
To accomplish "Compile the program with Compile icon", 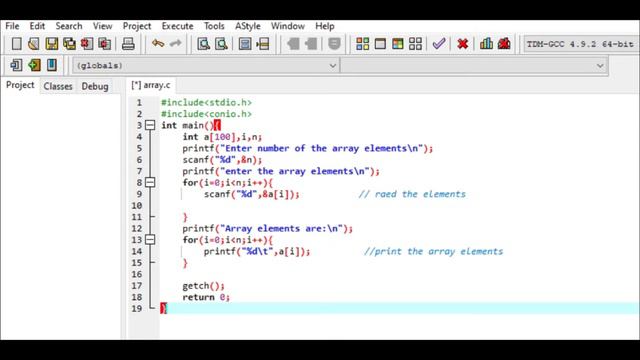I will tap(362, 44).
